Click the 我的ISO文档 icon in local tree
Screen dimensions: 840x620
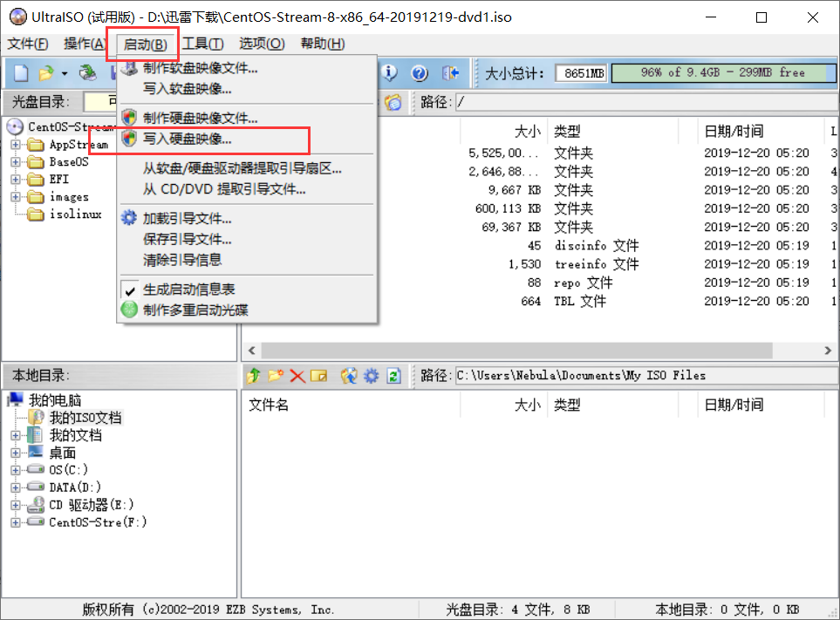(36, 417)
